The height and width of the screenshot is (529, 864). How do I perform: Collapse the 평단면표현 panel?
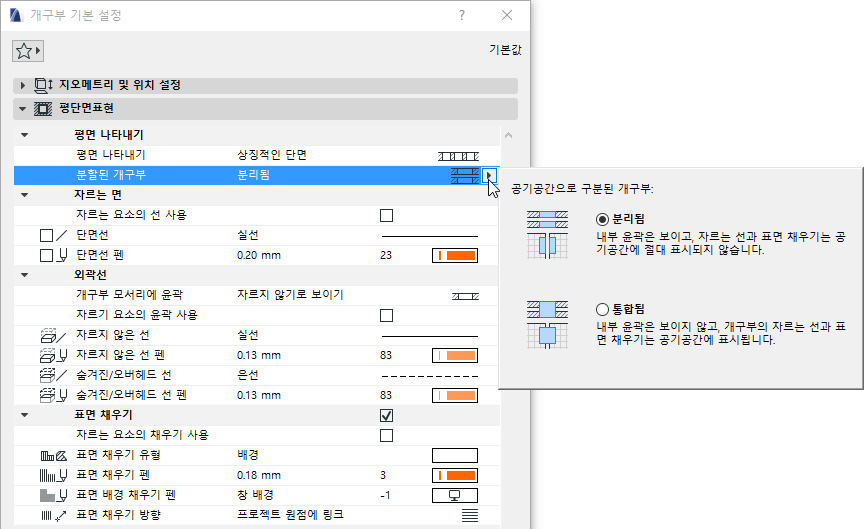click(x=23, y=109)
